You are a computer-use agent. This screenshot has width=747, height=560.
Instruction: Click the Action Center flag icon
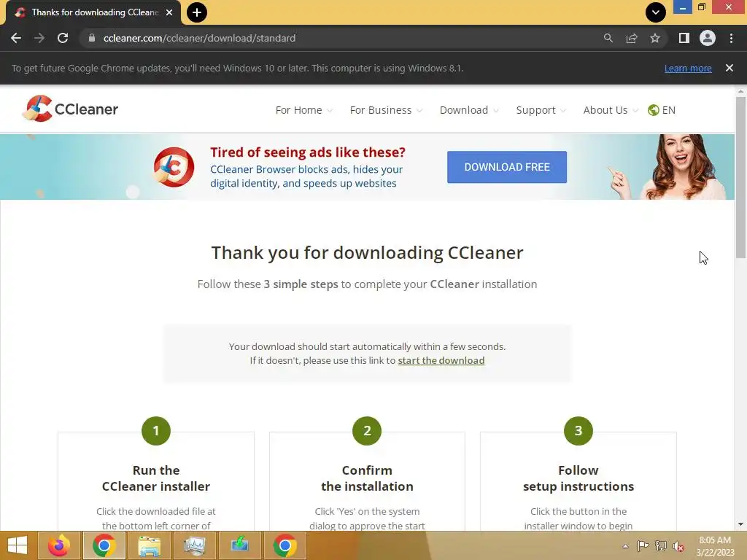(643, 546)
